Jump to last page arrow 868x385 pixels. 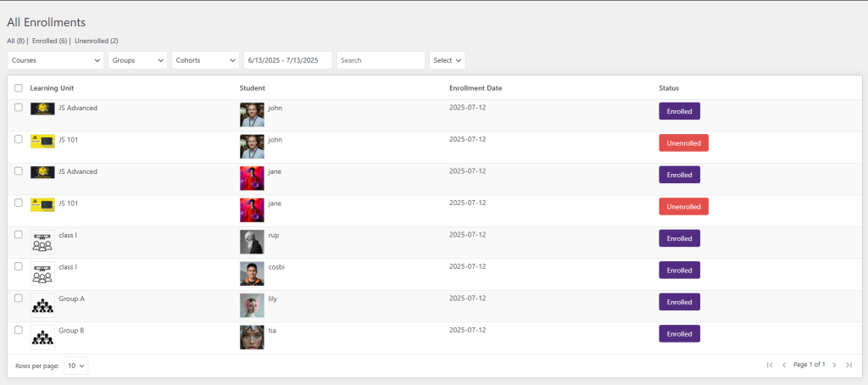pos(849,365)
